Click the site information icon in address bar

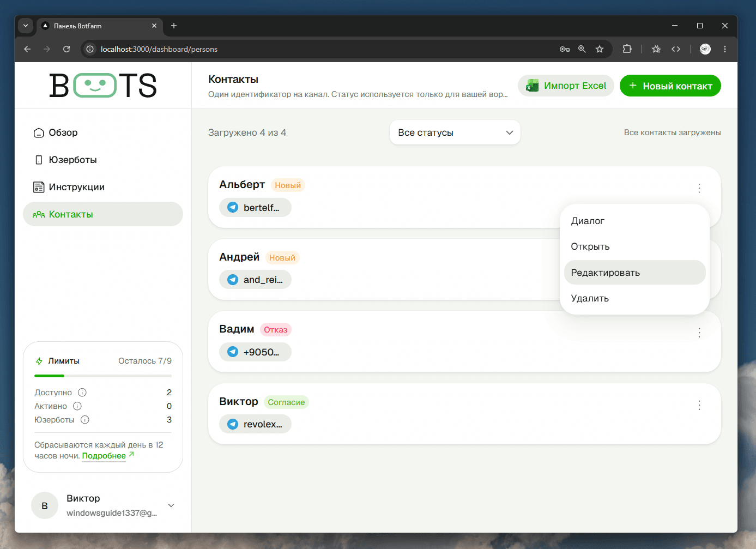[x=90, y=49]
